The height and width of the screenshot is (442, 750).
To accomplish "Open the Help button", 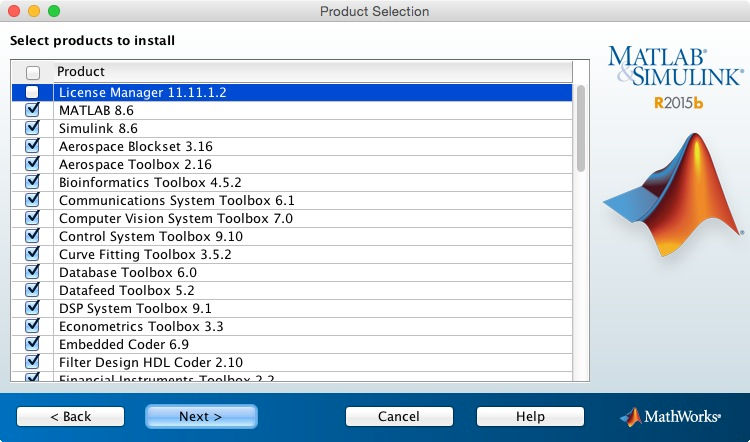I will (x=530, y=417).
